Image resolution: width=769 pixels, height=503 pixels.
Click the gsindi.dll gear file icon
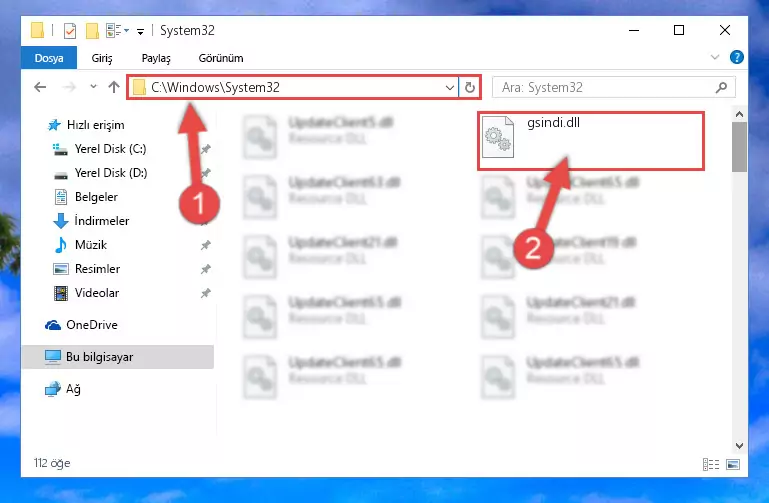(x=498, y=137)
